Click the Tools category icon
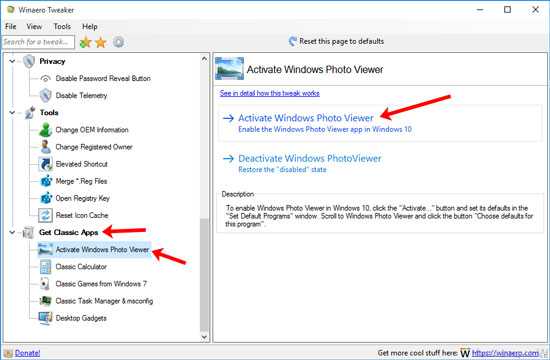The height and width of the screenshot is (360, 550). tap(30, 113)
